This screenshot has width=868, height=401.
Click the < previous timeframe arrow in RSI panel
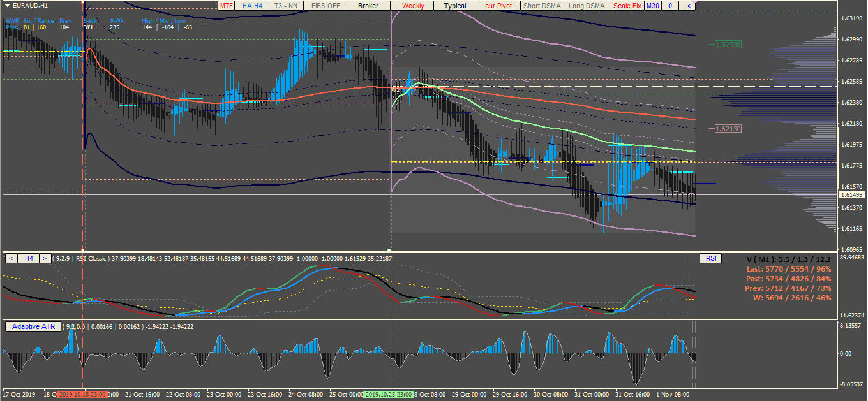tap(11, 258)
